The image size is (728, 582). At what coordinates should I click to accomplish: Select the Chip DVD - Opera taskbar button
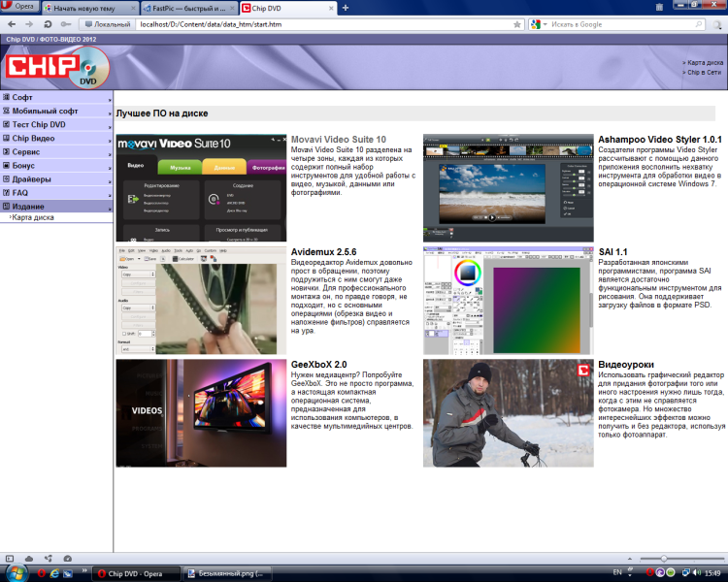pos(136,573)
